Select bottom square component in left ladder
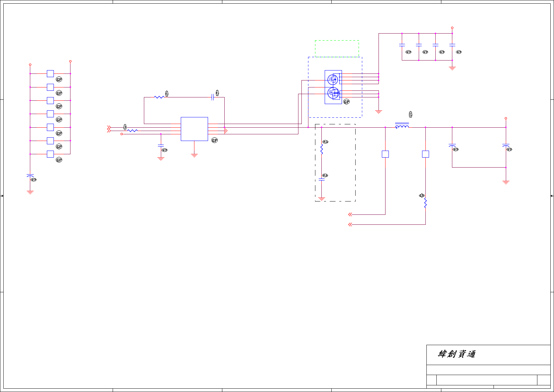 (50, 154)
